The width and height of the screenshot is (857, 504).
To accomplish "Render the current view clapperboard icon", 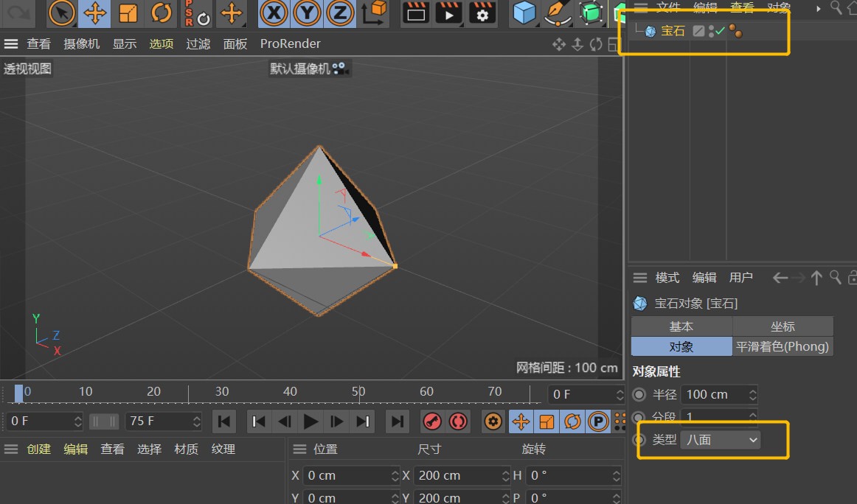I will [415, 13].
